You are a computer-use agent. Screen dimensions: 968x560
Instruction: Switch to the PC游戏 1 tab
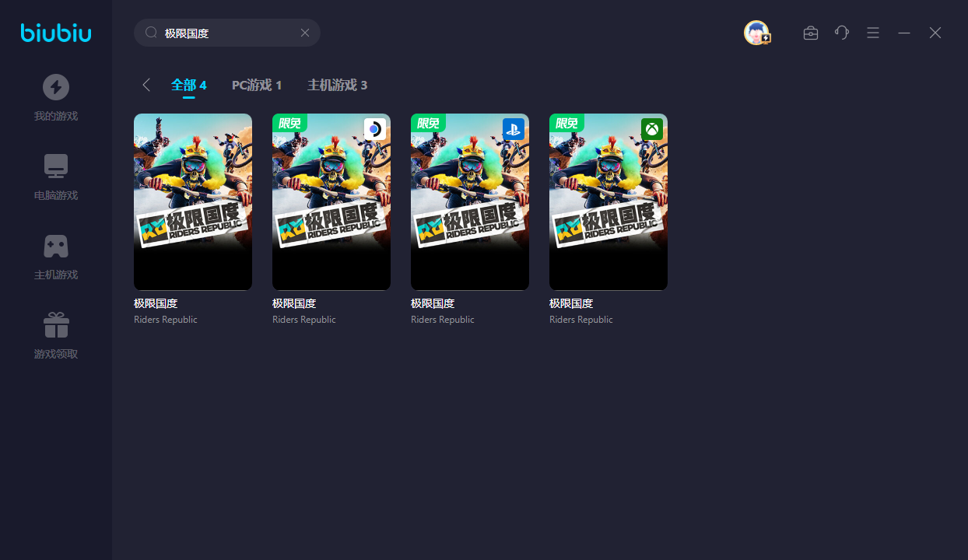click(257, 85)
